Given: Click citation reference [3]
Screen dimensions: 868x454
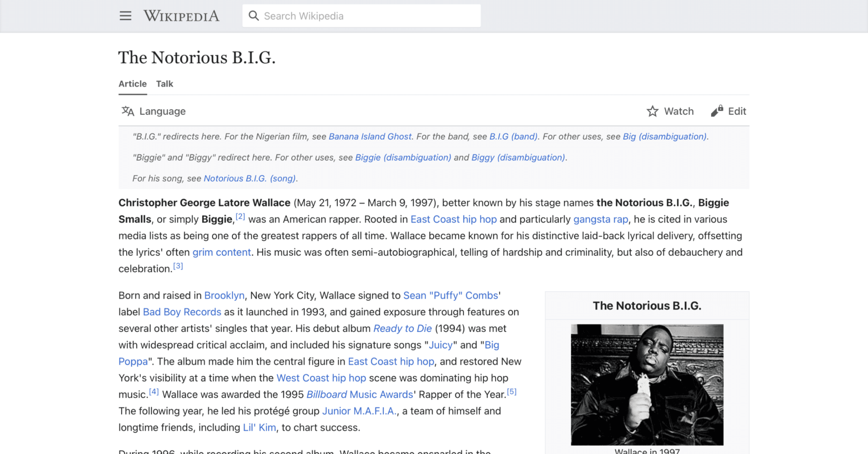Looking at the screenshot, I should click(178, 266).
